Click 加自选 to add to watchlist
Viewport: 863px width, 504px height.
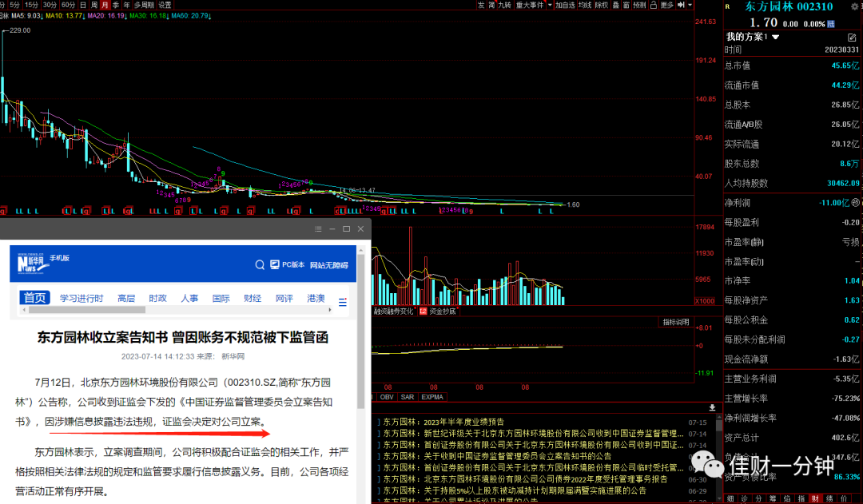click(x=565, y=5)
